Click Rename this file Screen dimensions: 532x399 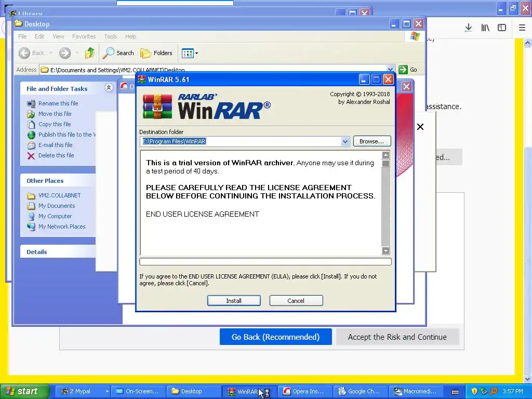coord(58,103)
